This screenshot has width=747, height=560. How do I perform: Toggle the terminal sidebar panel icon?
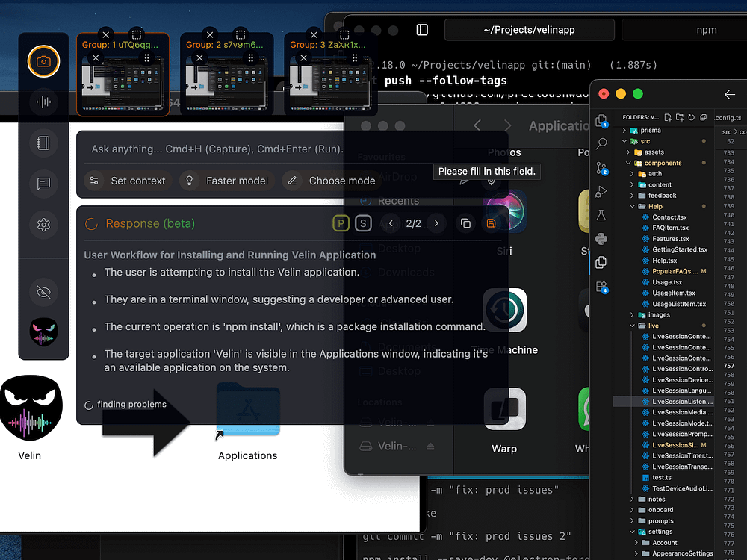point(422,30)
